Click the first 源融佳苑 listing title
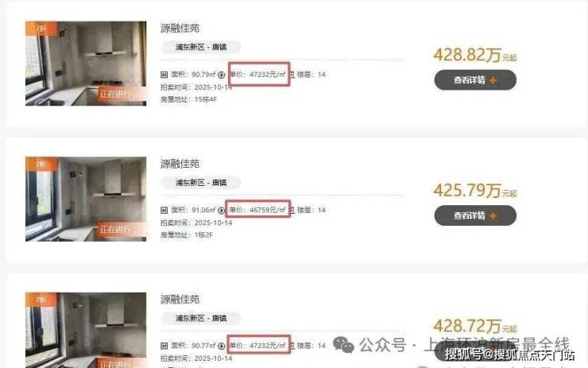Image resolution: width=588 pixels, height=368 pixels. click(180, 28)
